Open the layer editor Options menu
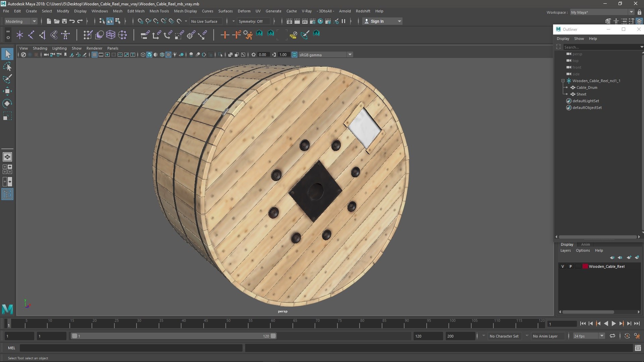 (583, 250)
